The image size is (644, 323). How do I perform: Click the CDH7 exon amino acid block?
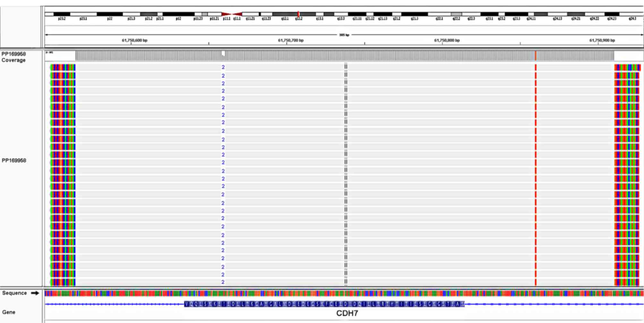[324, 304]
